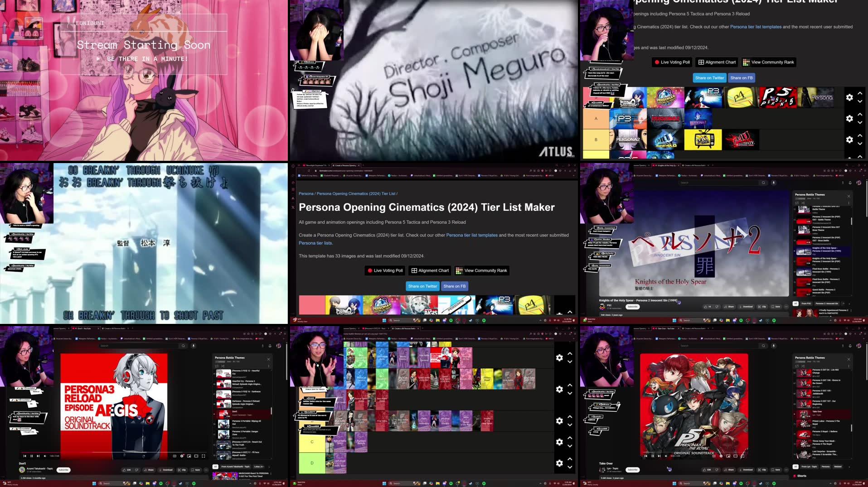
Task: Open more actions under "Don't" video
Action: tap(206, 470)
